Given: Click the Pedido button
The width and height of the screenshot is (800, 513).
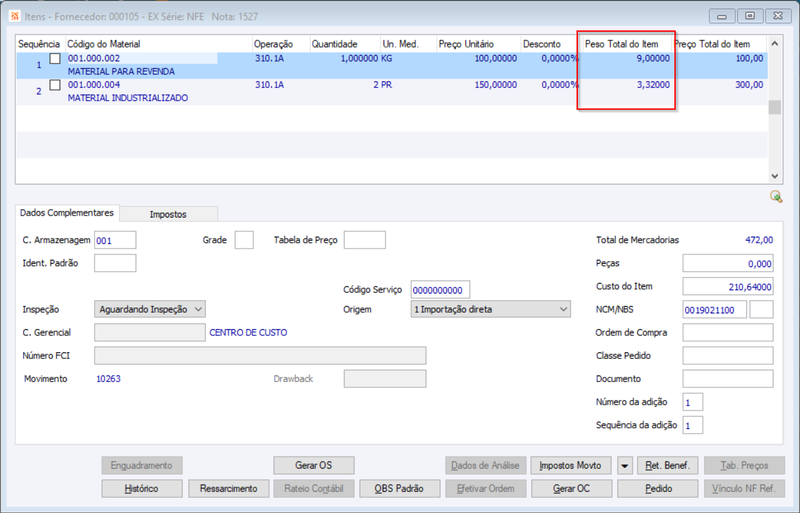Looking at the screenshot, I should (658, 488).
